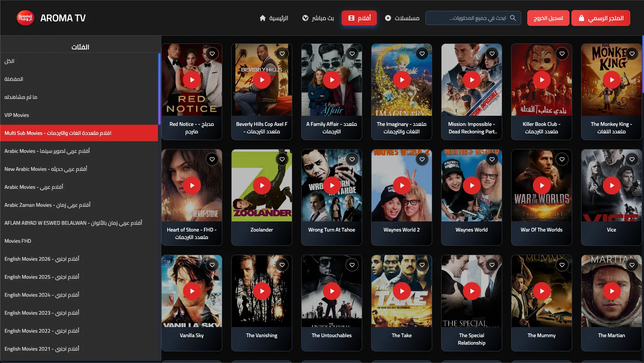Click the Aroma TV logo icon

point(25,18)
